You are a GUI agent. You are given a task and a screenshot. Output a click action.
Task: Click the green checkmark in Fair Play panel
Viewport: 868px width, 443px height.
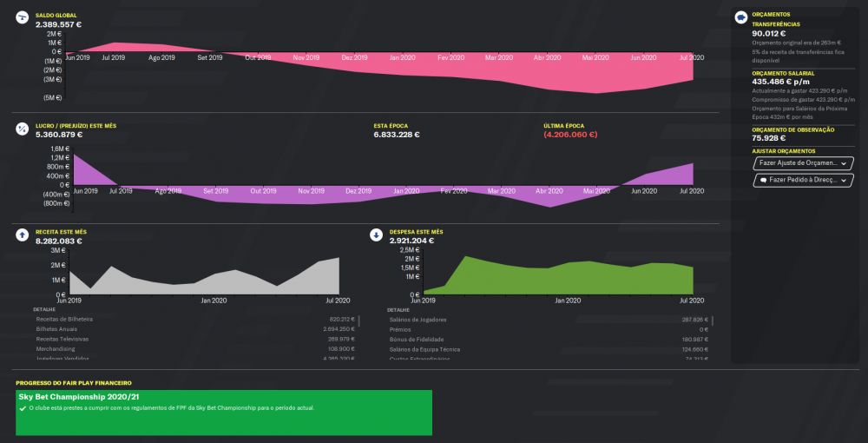23,408
